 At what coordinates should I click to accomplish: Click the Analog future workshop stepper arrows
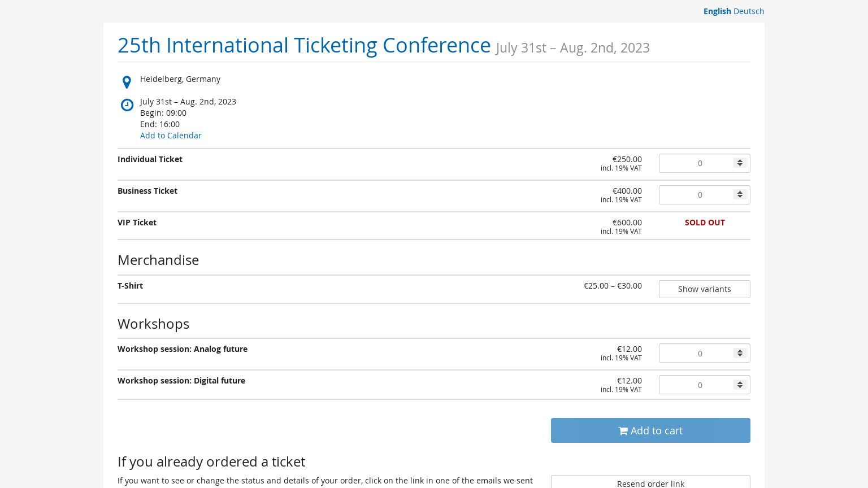[740, 353]
